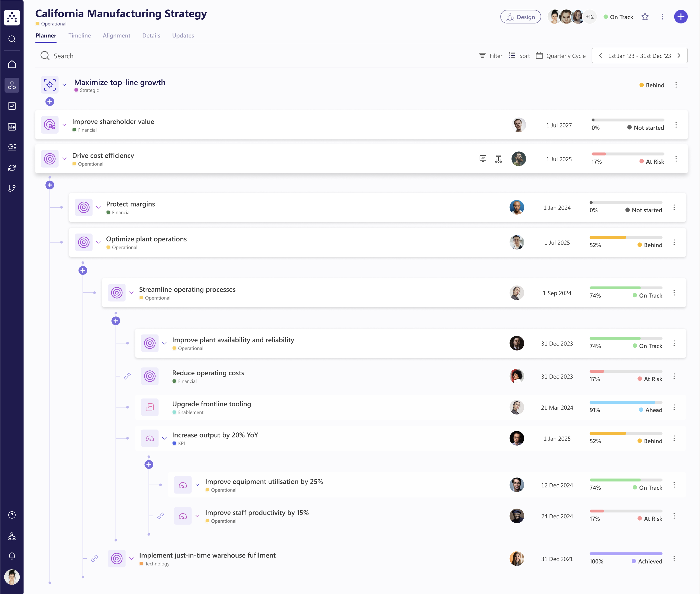Screen dimensions: 700x594
Task: Click the 74% progress bar on Improve plant availability
Action: coord(625,338)
